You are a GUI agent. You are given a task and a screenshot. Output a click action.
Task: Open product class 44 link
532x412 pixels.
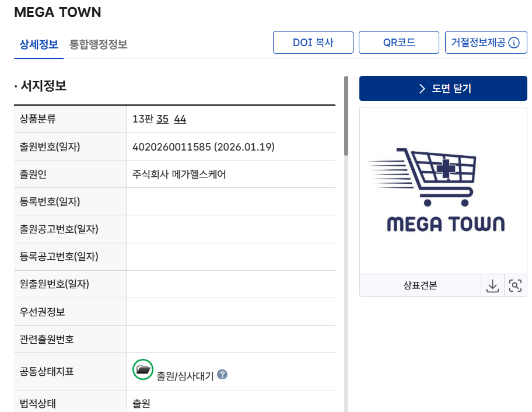pos(180,119)
